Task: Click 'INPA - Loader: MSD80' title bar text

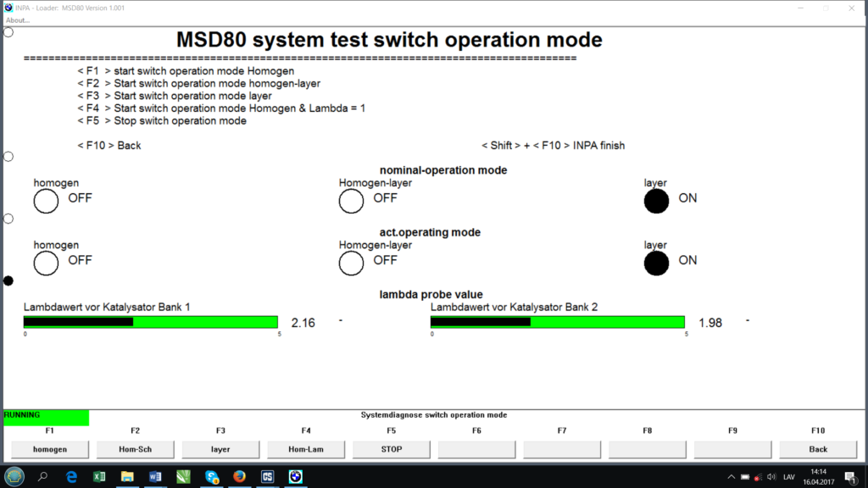Action: [70, 8]
